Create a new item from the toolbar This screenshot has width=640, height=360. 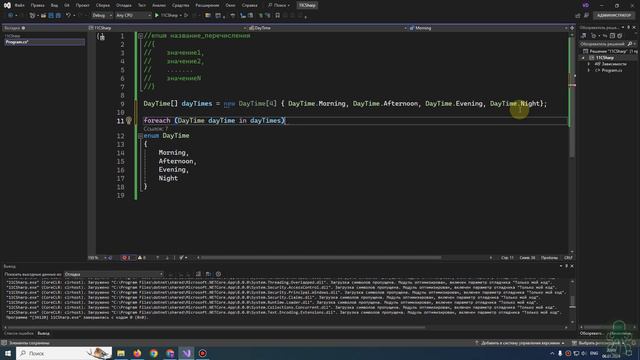tap(32, 16)
